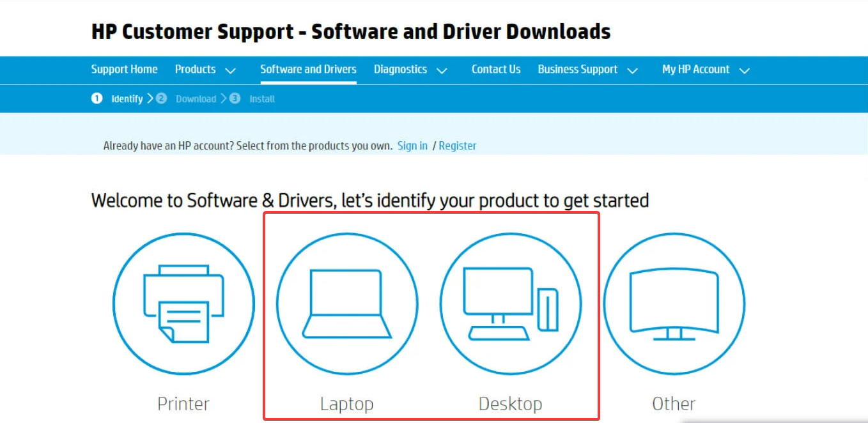868x423 pixels.
Task: Click the Welcome to Software & Drivers heading
Action: coord(370,201)
